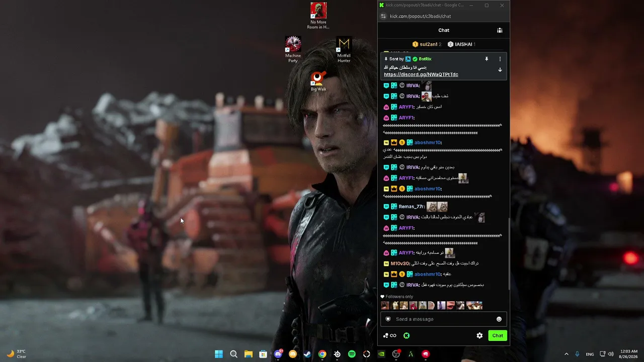
Task: Open the channel points icon
Action: [389, 336]
